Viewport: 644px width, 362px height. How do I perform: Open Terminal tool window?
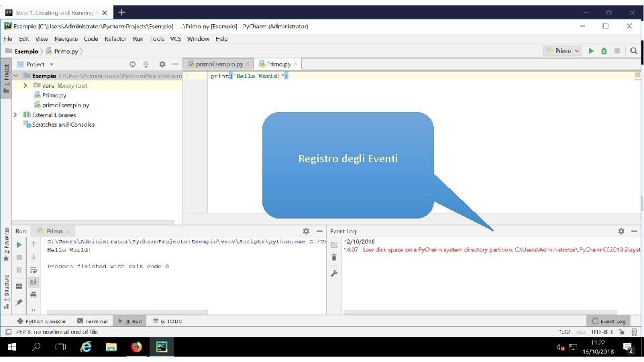coord(93,321)
